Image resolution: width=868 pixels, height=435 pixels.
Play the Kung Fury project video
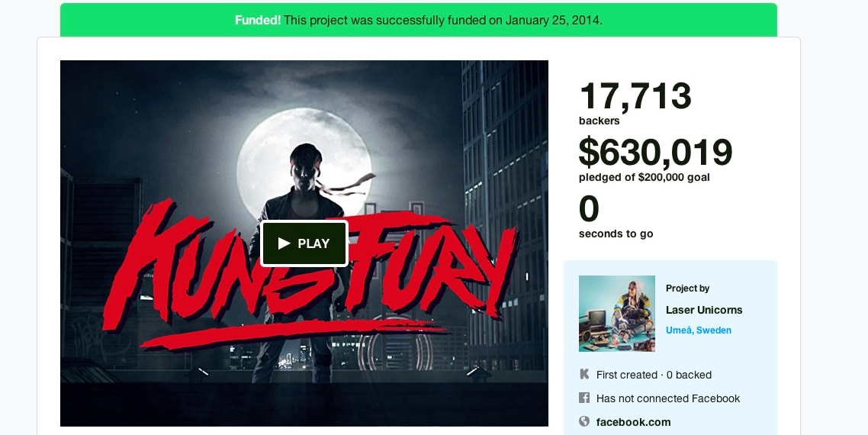pos(304,243)
